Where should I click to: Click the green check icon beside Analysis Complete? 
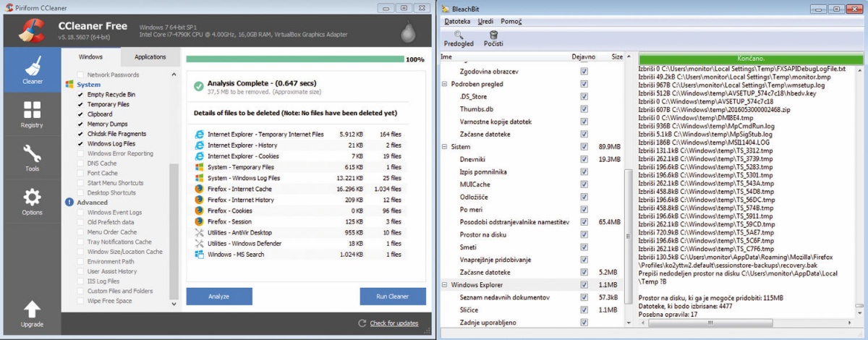pos(198,86)
